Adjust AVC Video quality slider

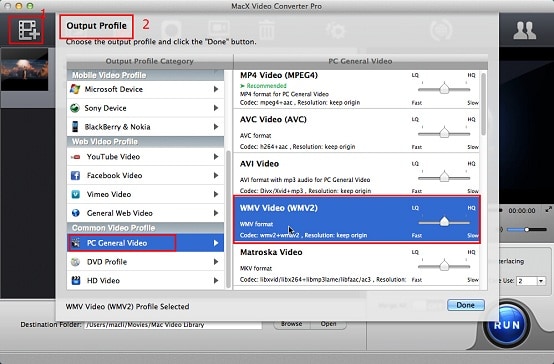point(444,133)
